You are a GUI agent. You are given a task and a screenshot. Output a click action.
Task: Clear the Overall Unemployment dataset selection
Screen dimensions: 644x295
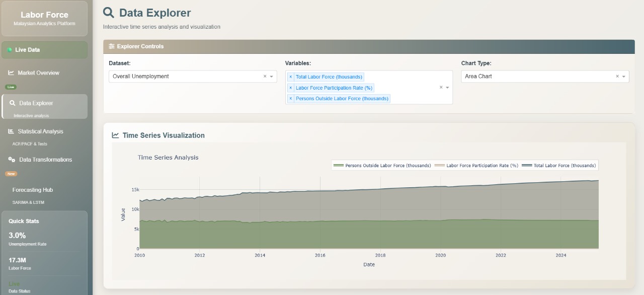click(265, 77)
